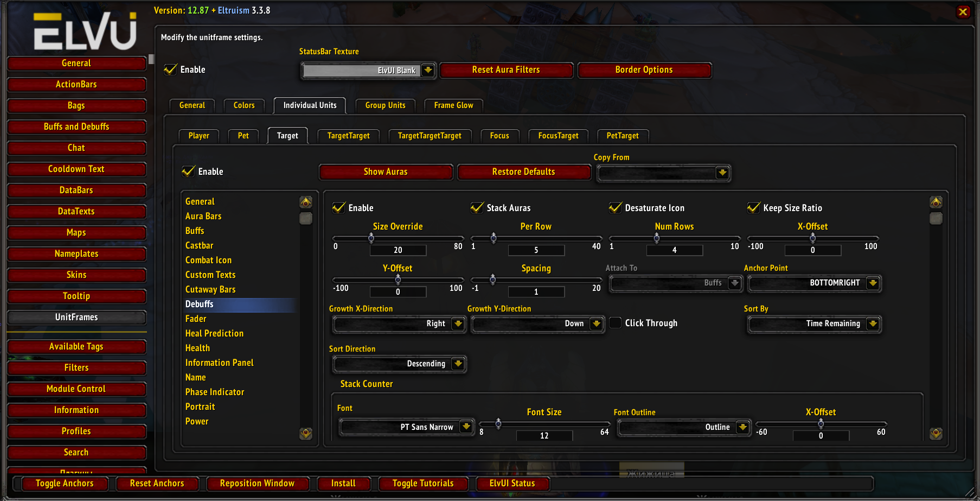
Task: Open the StatusBar Texture dropdown
Action: [x=428, y=70]
